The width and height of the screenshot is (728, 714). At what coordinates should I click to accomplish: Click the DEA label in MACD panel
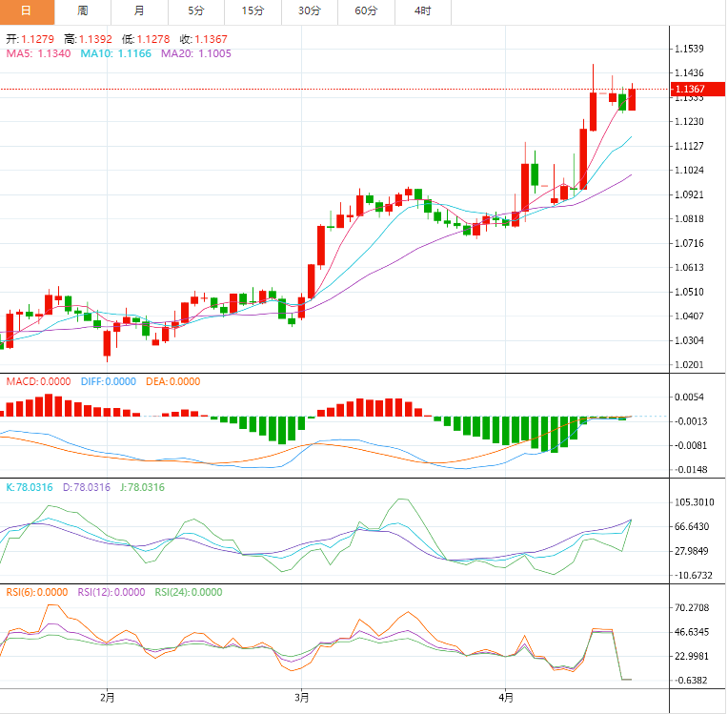coord(172,381)
